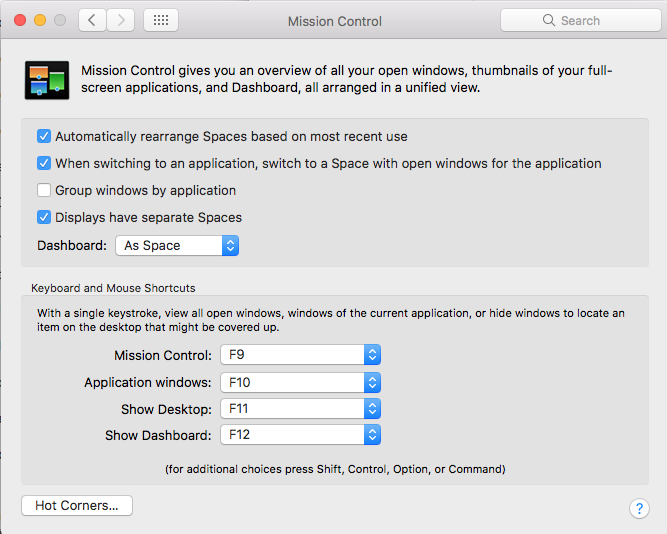The width and height of the screenshot is (667, 534).
Task: Click into the Search field
Action: 581,20
